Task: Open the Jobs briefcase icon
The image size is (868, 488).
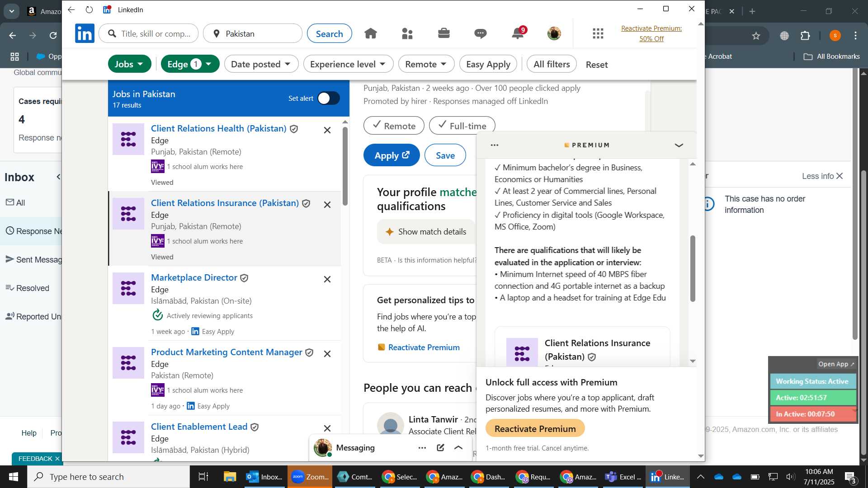Action: [444, 33]
